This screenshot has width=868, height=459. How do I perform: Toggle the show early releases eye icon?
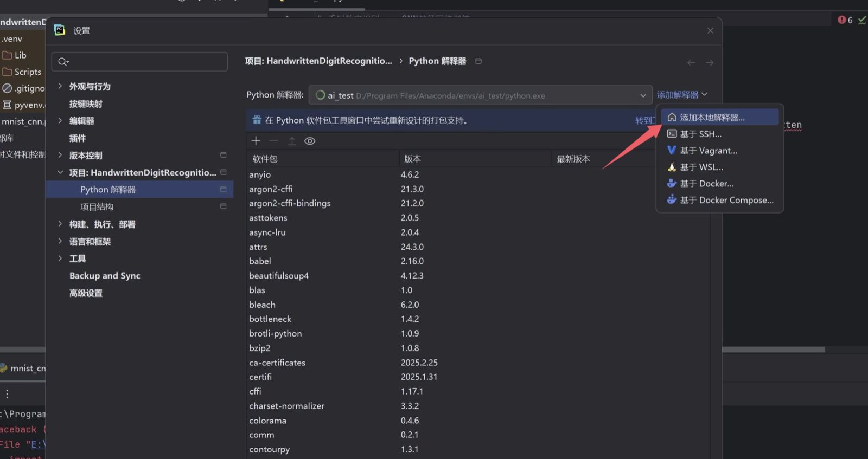[x=310, y=141]
